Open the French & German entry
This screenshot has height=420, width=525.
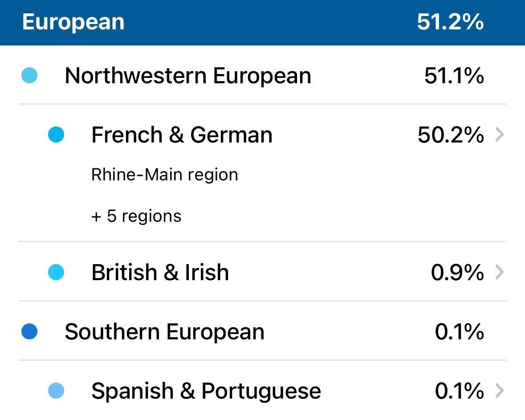point(182,135)
